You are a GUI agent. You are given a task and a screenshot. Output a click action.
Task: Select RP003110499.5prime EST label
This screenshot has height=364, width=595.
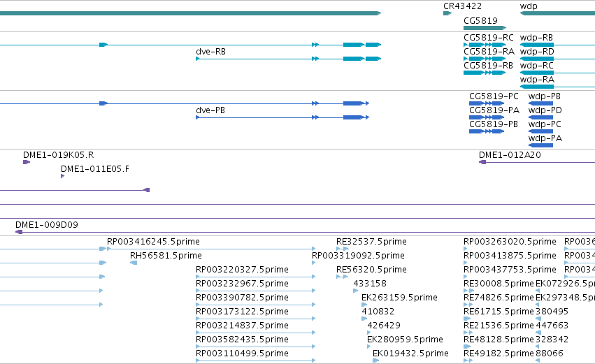coord(242,354)
